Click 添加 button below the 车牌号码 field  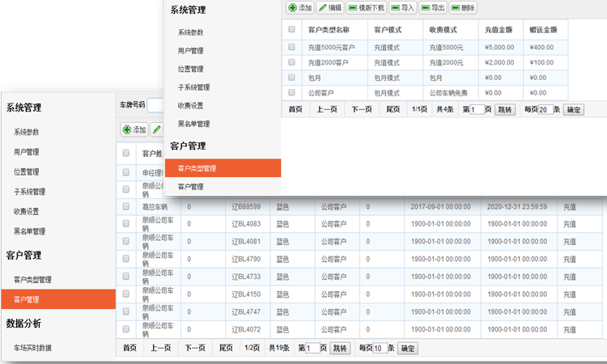coord(134,129)
